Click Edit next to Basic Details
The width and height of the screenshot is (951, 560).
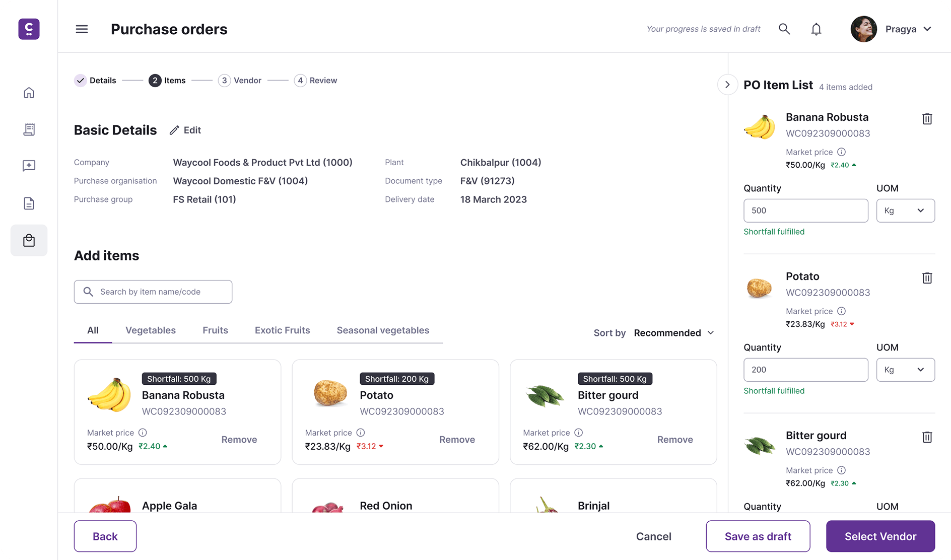click(x=185, y=130)
